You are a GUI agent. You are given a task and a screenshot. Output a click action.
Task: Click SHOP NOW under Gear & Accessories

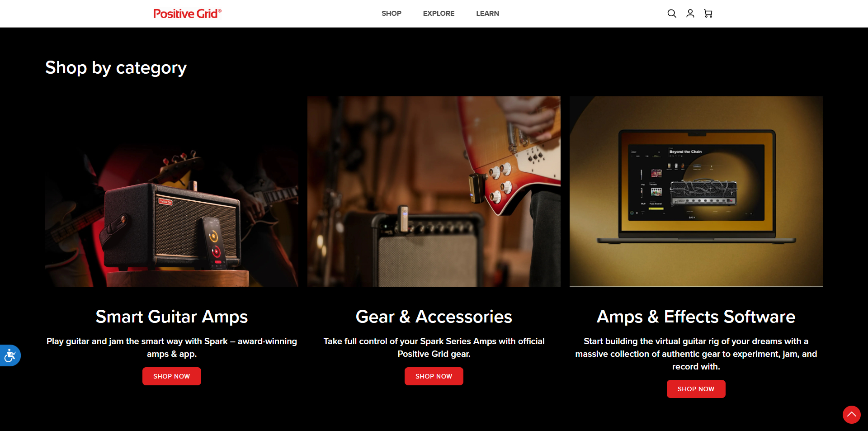434,376
